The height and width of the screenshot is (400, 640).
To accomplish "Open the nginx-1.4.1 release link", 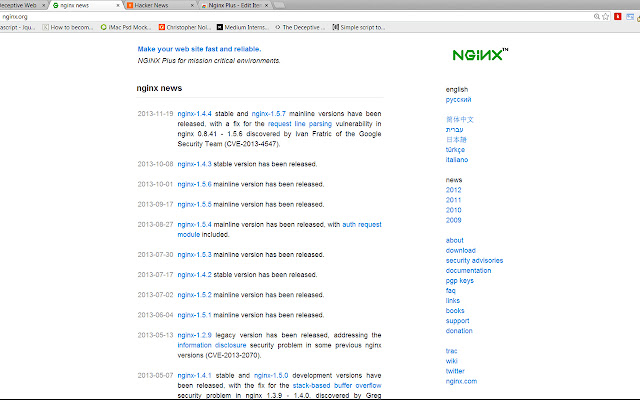I will pyautogui.click(x=194, y=376).
